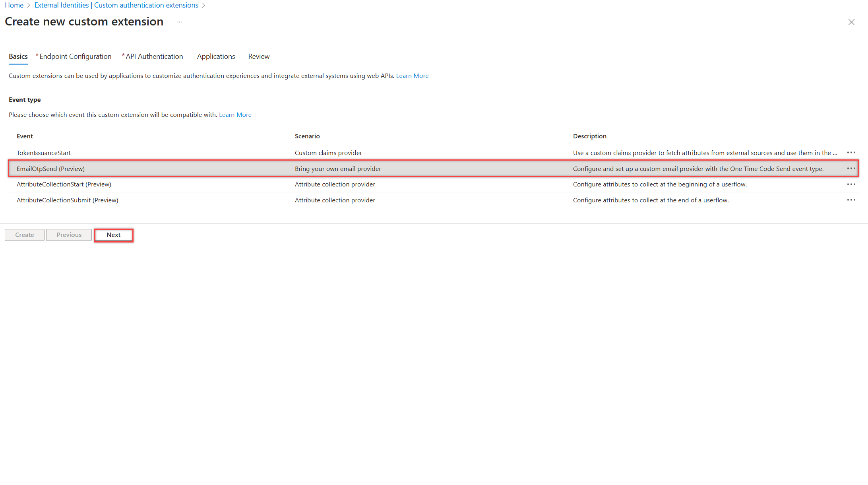Select the TokenIssuanceStart event
This screenshot has width=868, height=485.
(x=44, y=153)
